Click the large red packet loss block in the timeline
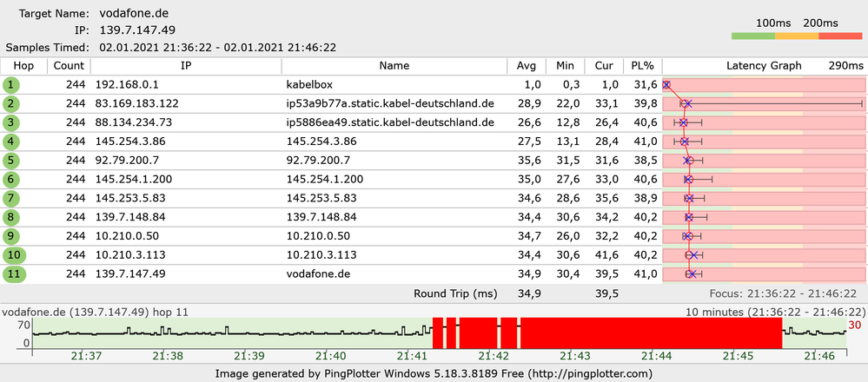 (x=651, y=333)
